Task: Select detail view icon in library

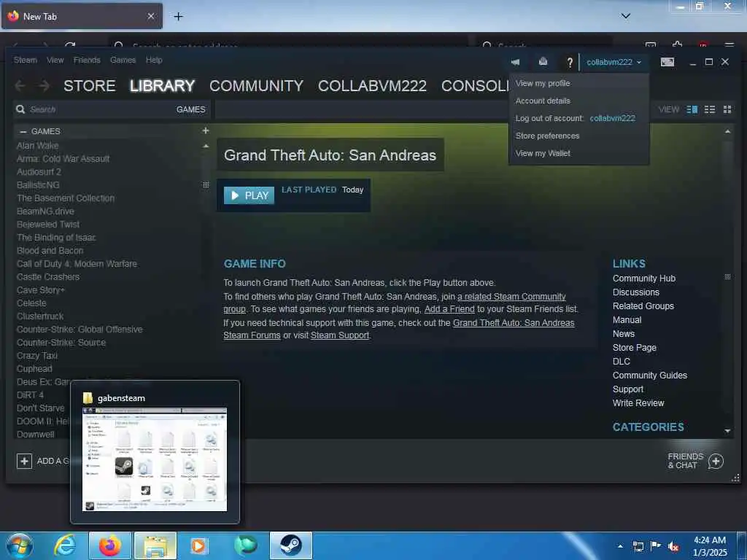Action: [692, 109]
